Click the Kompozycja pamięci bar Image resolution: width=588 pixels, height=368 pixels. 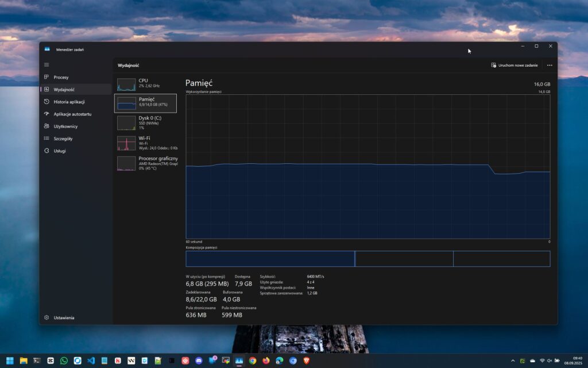tap(367, 259)
